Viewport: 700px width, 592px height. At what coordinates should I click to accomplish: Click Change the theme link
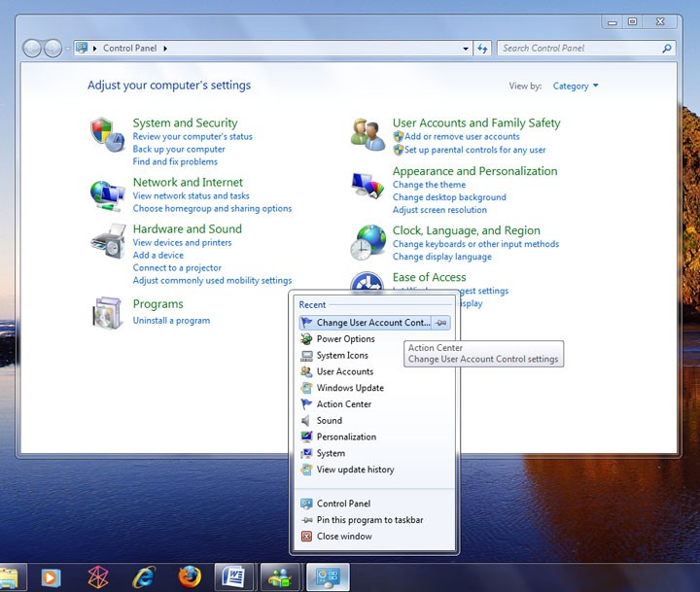[429, 185]
